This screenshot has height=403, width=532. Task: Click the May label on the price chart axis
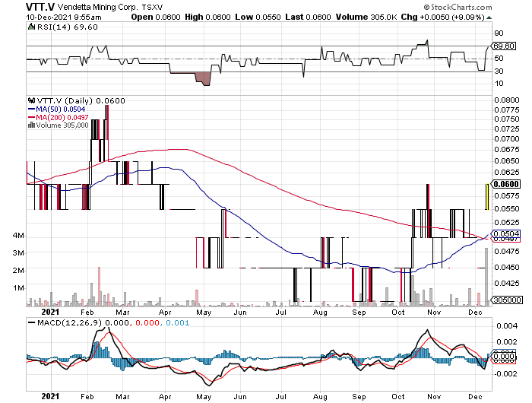pyautogui.click(x=204, y=313)
